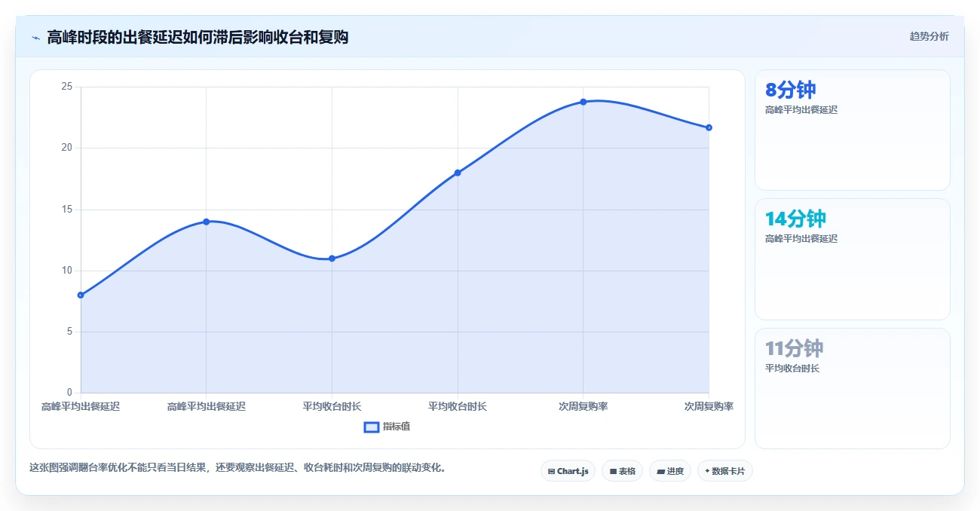This screenshot has width=980, height=511.
Task: Click the final data point near 22
Action: tap(709, 127)
